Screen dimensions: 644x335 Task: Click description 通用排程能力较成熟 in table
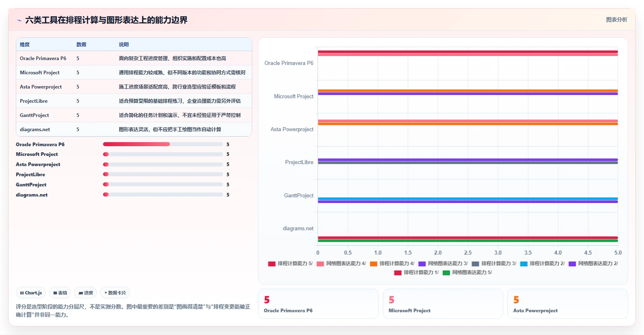click(182, 73)
